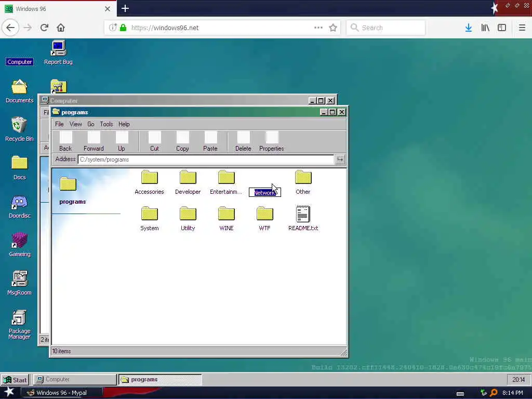The height and width of the screenshot is (399, 532).
Task: Click Windows 96 - Mypal taskbar entry
Action: coord(62,393)
